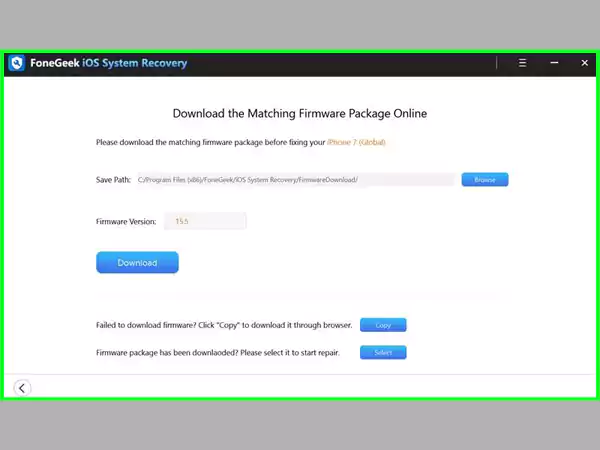Click the Download the Matching Firmware heading
Image resolution: width=600 pixels, height=450 pixels.
click(300, 113)
